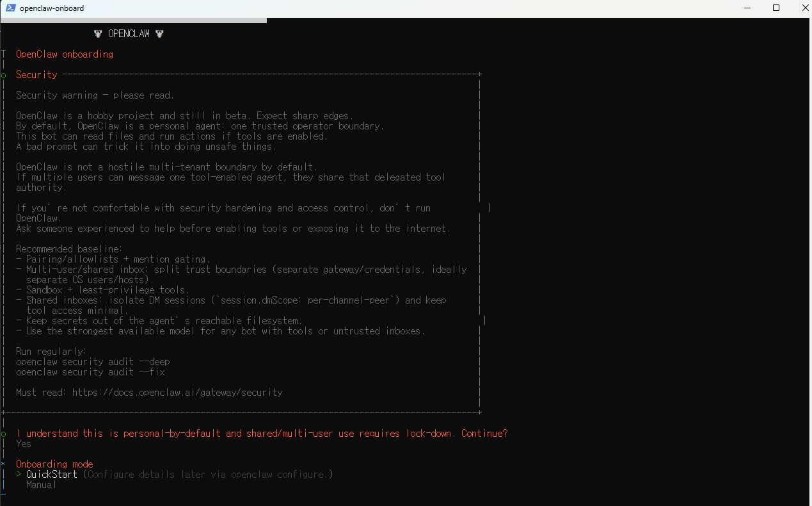Click the 'Onboarding mode' prompt label

pos(54,464)
